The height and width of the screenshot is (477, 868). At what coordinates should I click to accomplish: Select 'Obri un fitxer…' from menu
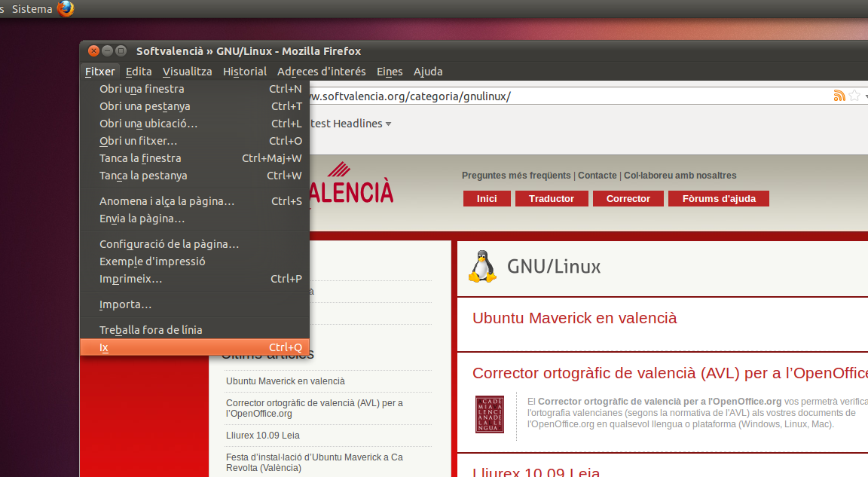(195, 141)
